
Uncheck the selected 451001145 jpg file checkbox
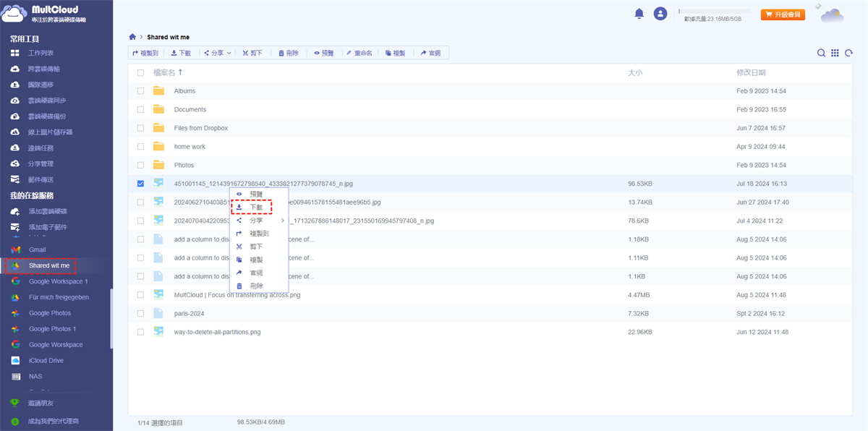[x=140, y=184]
